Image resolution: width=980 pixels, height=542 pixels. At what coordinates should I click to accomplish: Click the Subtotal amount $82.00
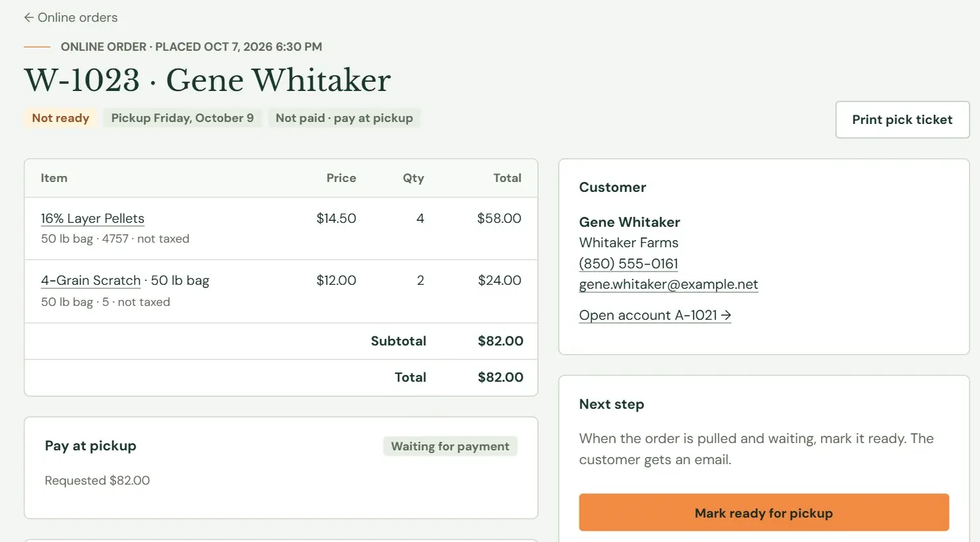[500, 341]
